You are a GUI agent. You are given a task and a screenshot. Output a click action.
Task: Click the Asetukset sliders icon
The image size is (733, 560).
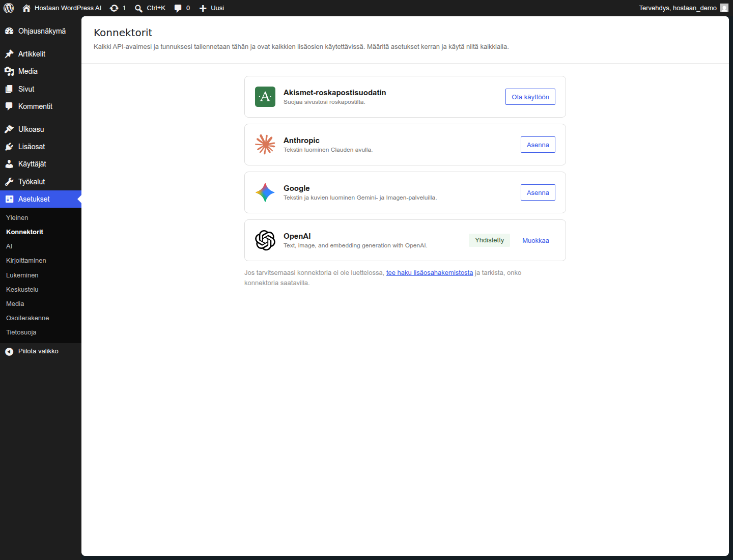pyautogui.click(x=9, y=199)
